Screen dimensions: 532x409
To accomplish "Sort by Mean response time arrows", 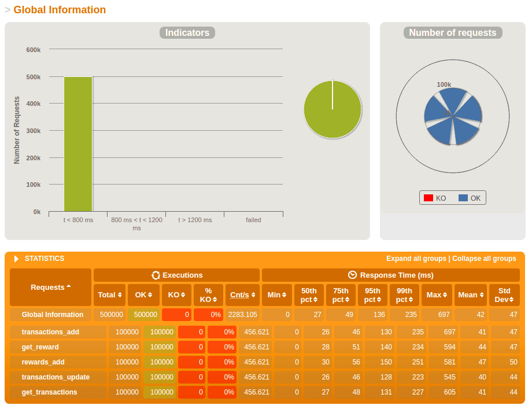I will tap(482, 295).
